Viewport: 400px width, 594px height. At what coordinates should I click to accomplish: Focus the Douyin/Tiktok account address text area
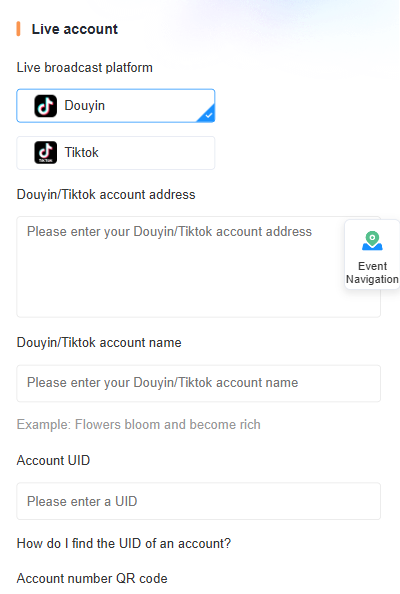pyautogui.click(x=198, y=267)
